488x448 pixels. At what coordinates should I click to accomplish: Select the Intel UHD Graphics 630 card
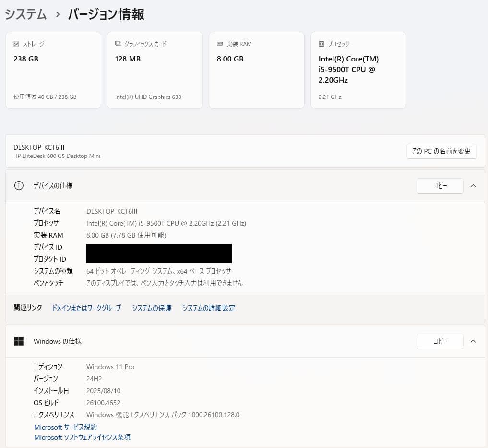pos(155,70)
